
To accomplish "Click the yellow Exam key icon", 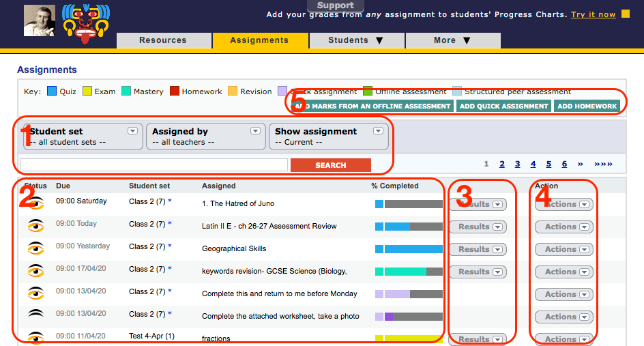I will tap(87, 91).
